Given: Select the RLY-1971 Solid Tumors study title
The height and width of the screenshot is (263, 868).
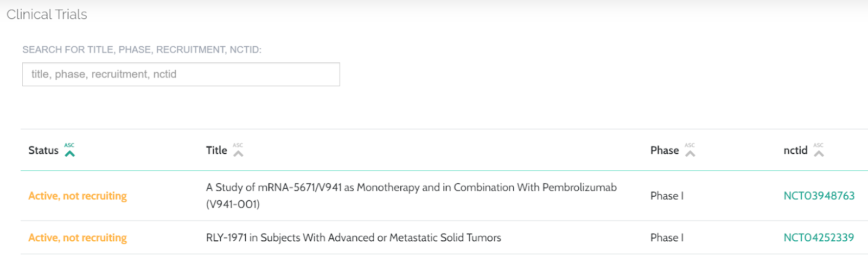Looking at the screenshot, I should (353, 238).
